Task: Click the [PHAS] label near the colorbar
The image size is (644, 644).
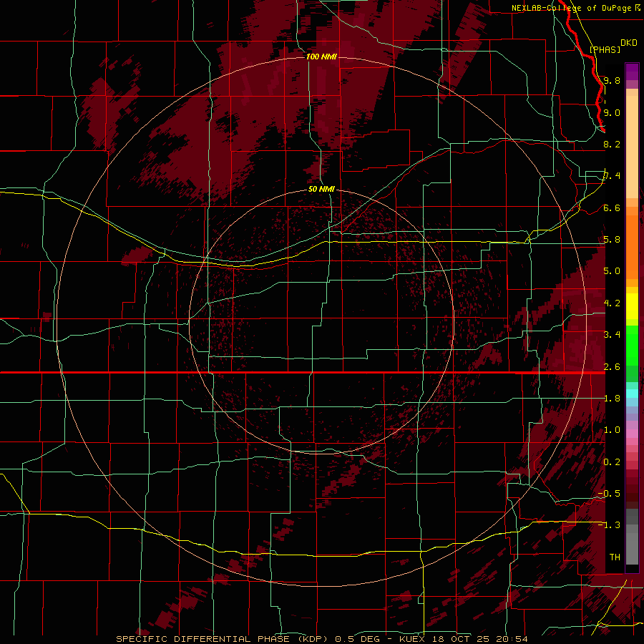Action: 605,49
